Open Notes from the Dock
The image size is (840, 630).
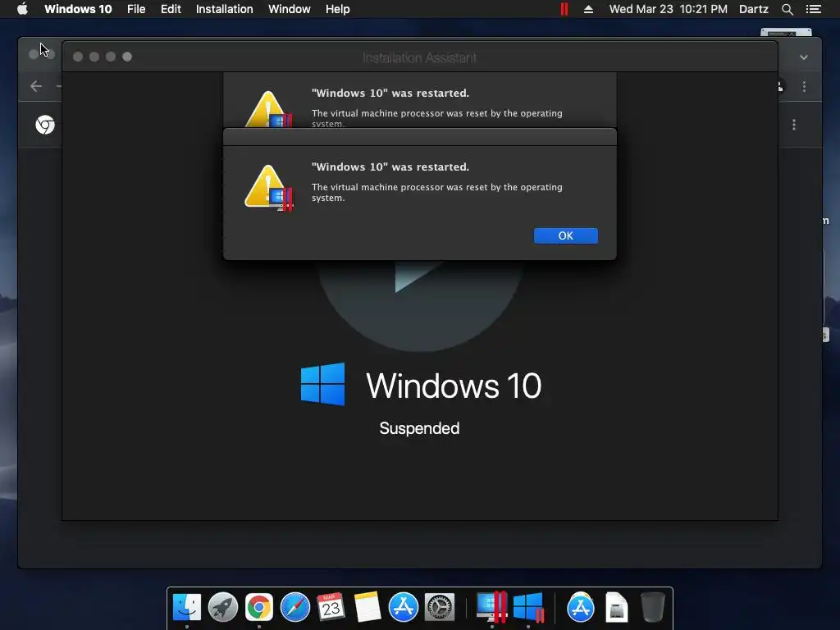tap(367, 608)
